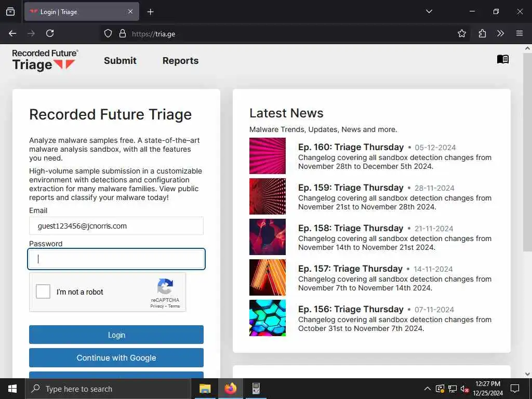Click the Ep. 158 silhouette thumbnail

(x=268, y=237)
